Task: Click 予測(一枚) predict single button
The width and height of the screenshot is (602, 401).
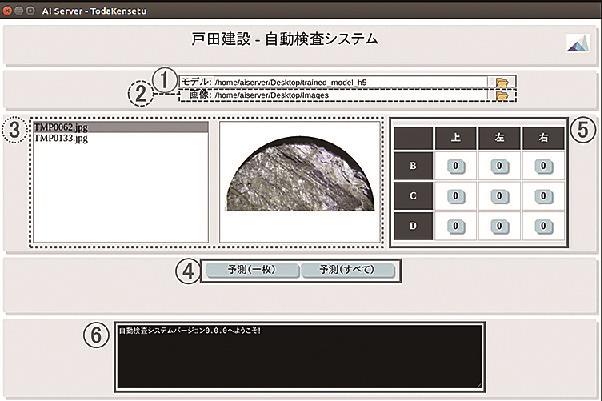Action: [252, 270]
